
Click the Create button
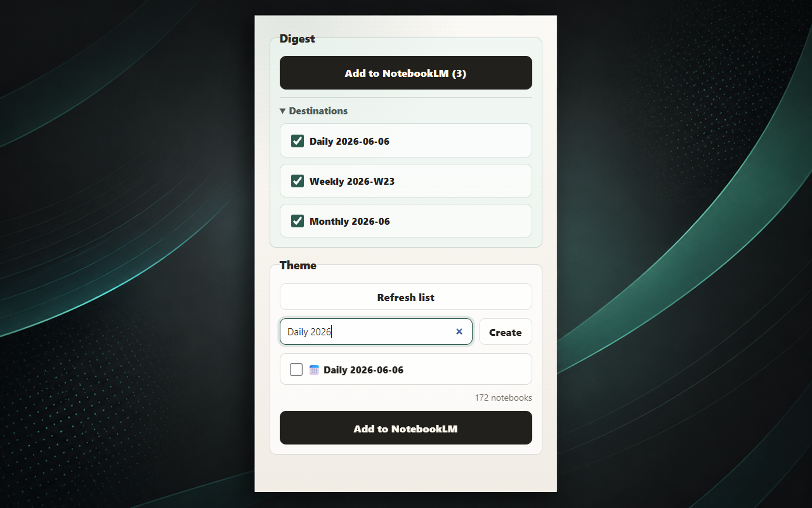coord(506,332)
